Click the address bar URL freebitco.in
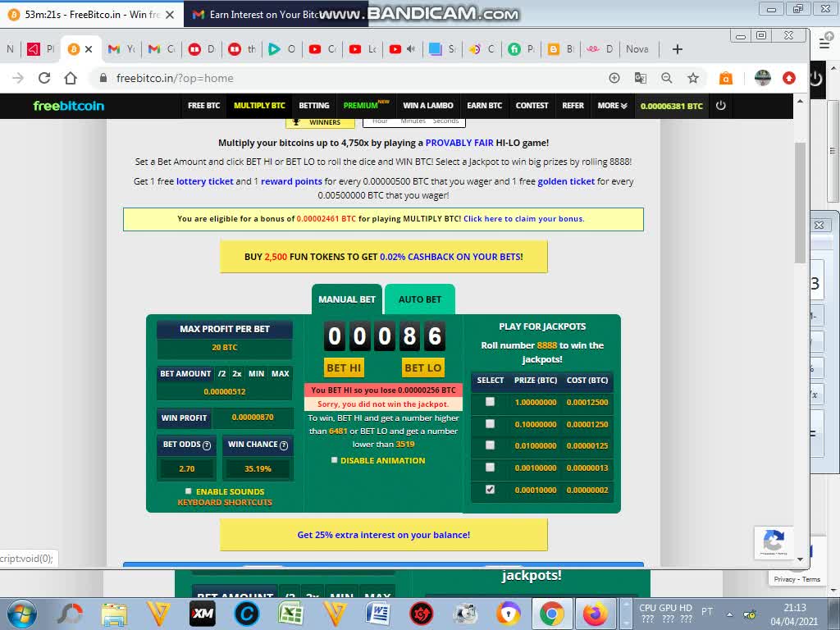 (175, 78)
